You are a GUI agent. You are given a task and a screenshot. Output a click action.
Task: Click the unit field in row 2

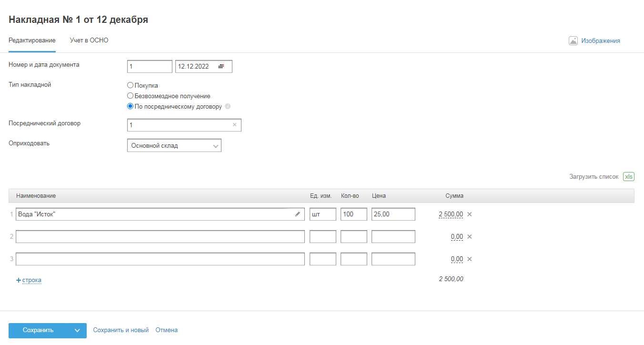coord(323,237)
